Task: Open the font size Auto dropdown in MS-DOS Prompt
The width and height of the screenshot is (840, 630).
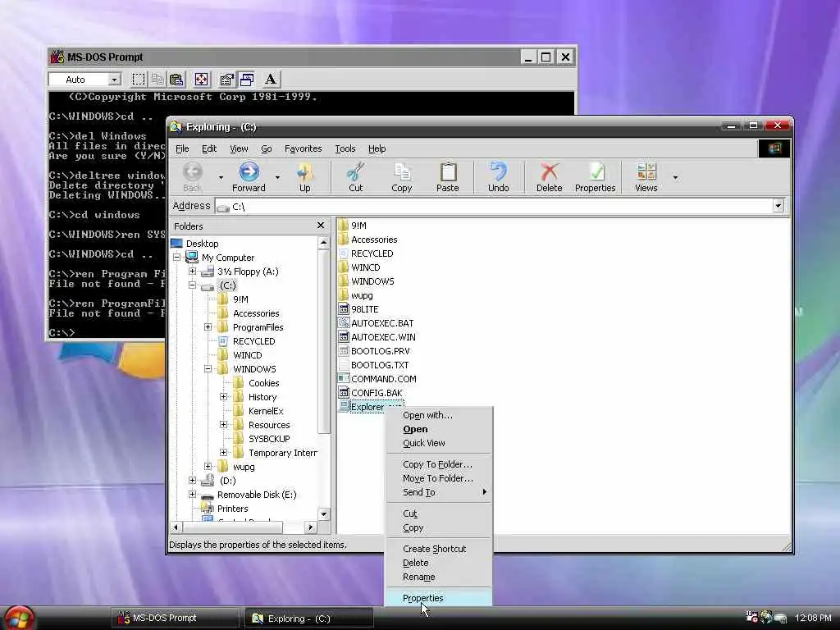Action: point(114,80)
